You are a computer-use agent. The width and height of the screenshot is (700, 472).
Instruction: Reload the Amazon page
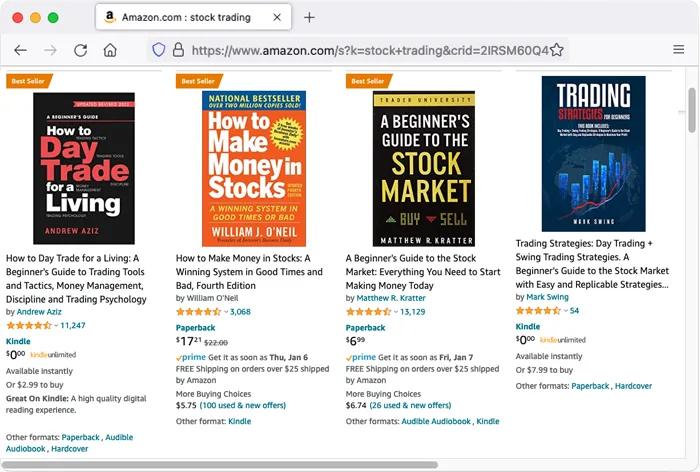[x=80, y=50]
